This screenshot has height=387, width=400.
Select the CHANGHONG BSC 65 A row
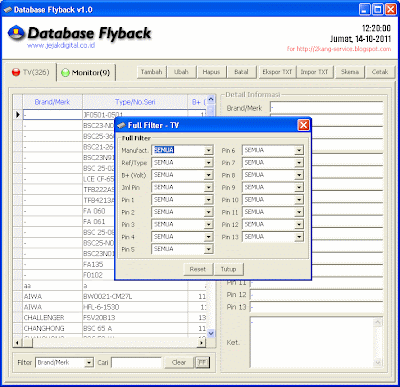click(110, 328)
